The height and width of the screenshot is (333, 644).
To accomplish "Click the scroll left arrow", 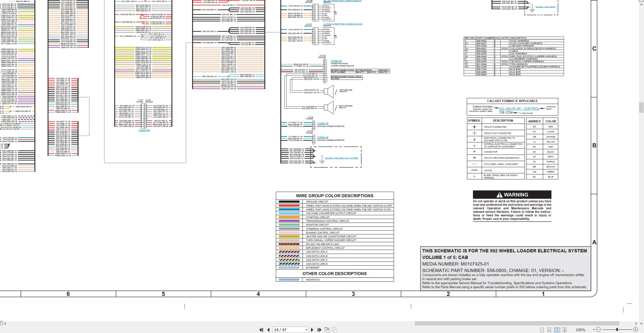I will [x=5, y=323].
